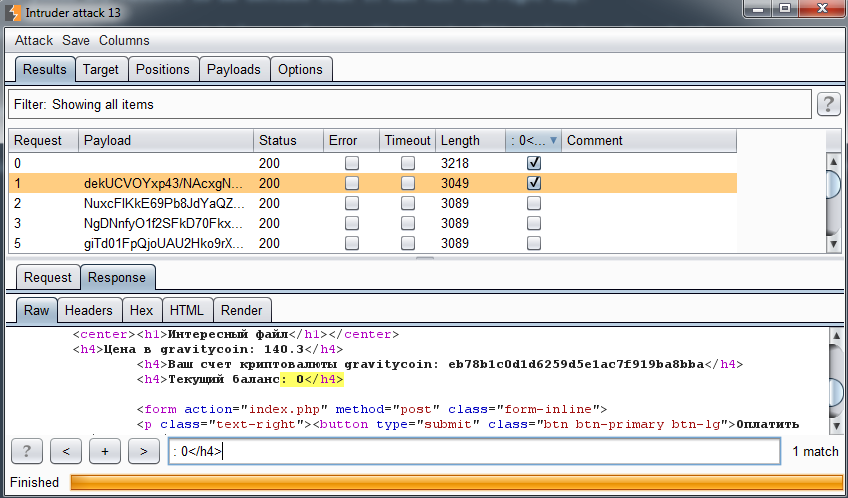Toggle Error checkbox for request 2
Screen dimensions: 848x498
click(352, 203)
